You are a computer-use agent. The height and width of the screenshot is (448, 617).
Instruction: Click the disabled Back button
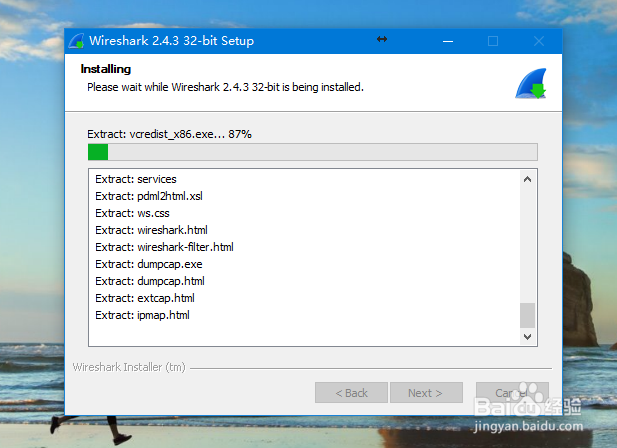(351, 393)
